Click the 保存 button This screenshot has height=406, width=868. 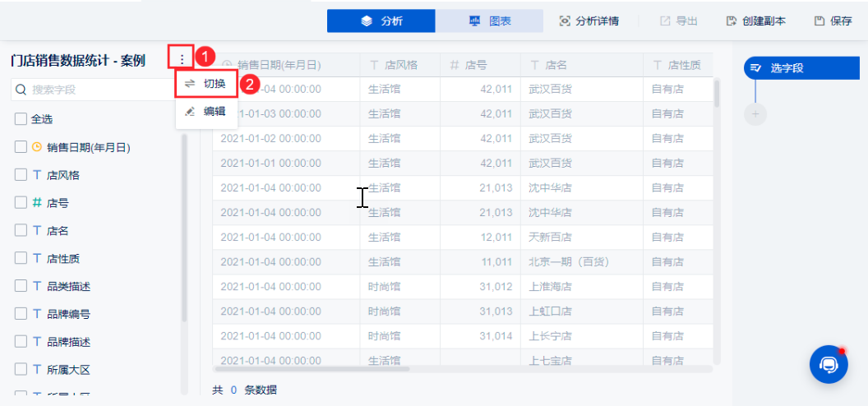tap(833, 21)
